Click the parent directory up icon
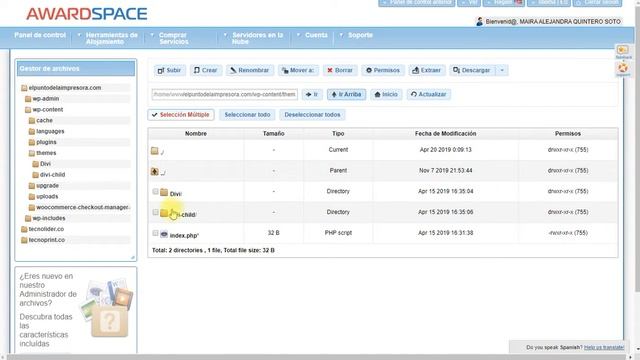The width and height of the screenshot is (640, 360). coord(154,171)
